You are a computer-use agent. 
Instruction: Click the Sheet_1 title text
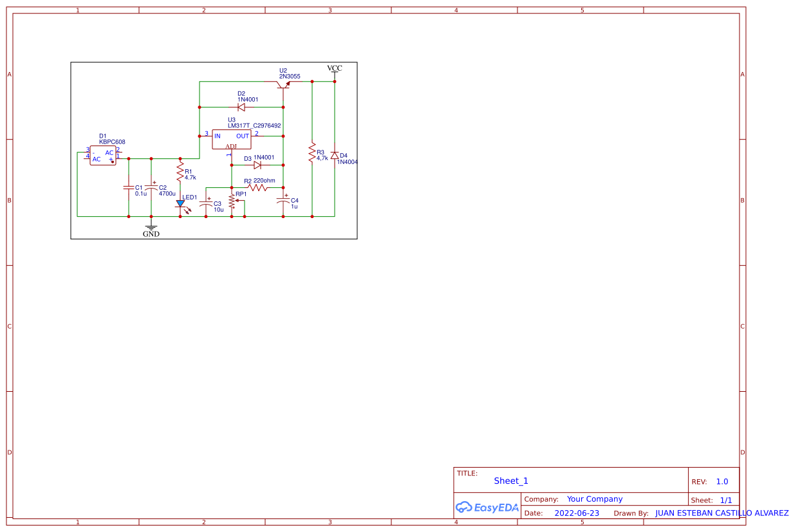pos(510,481)
